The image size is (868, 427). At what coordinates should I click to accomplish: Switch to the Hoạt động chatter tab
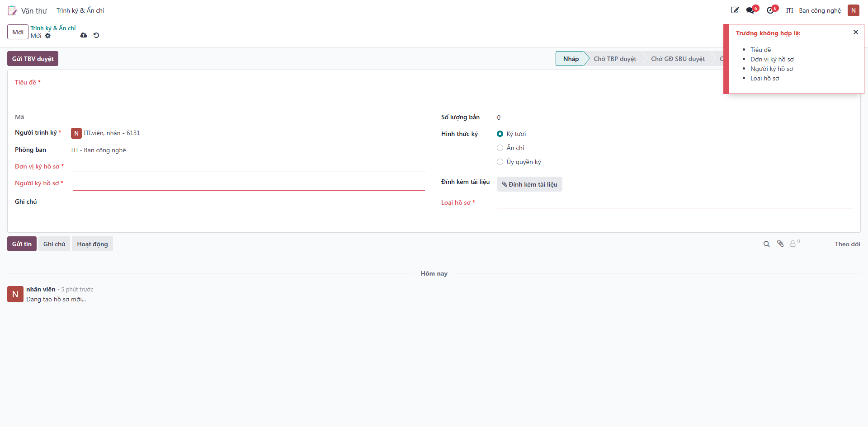click(92, 244)
